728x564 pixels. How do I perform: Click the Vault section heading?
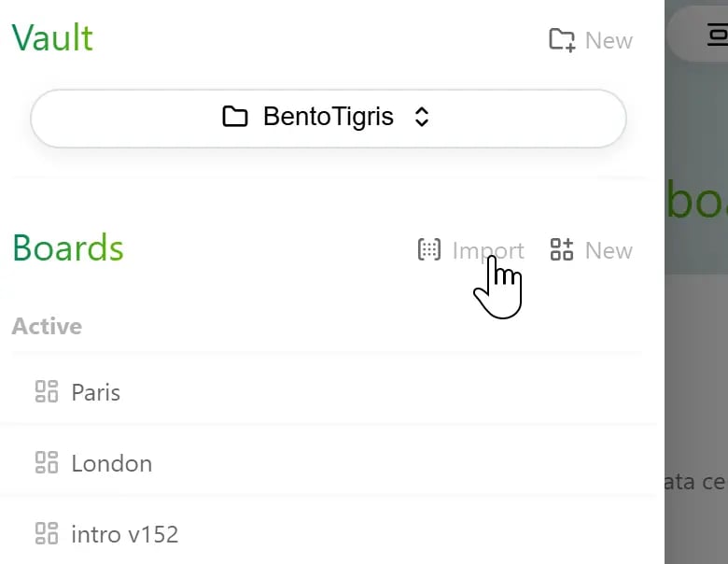tap(52, 37)
